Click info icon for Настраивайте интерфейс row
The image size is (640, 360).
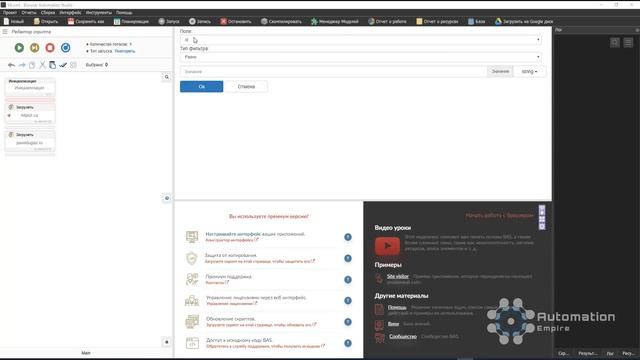point(348,237)
